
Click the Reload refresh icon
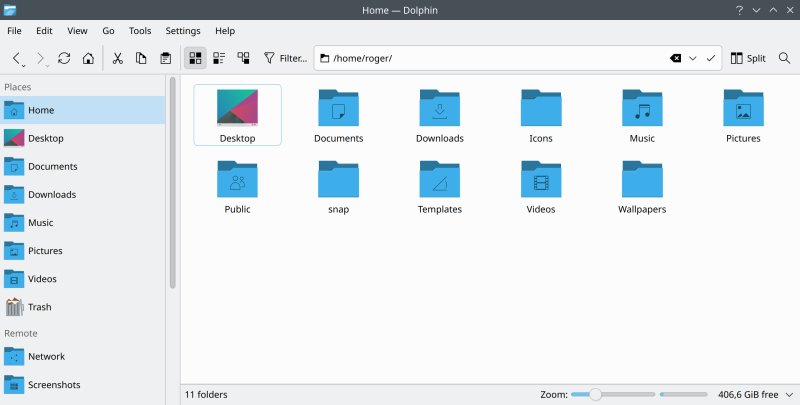[64, 58]
